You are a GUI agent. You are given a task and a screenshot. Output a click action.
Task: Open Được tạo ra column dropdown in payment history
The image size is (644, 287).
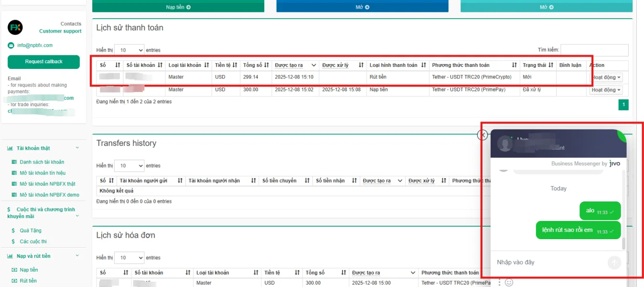(314, 65)
